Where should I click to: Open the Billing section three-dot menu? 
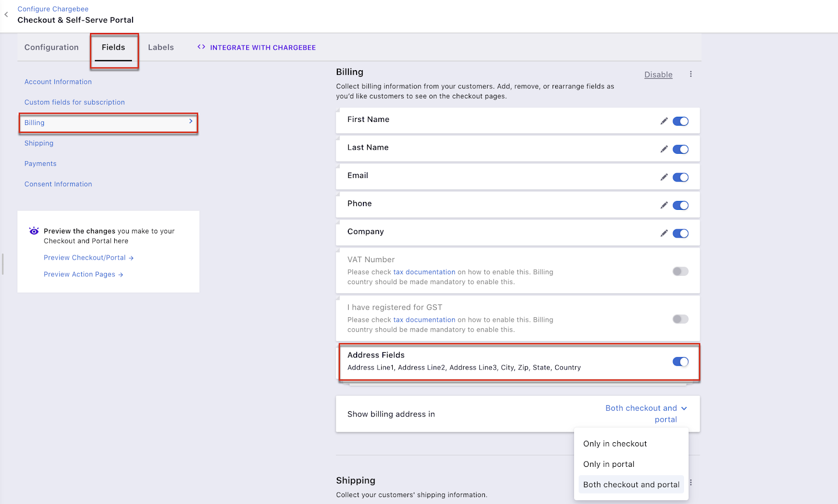click(691, 74)
